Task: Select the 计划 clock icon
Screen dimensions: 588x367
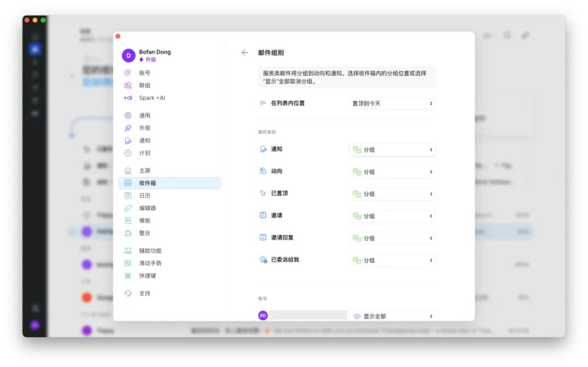Action: 128,153
